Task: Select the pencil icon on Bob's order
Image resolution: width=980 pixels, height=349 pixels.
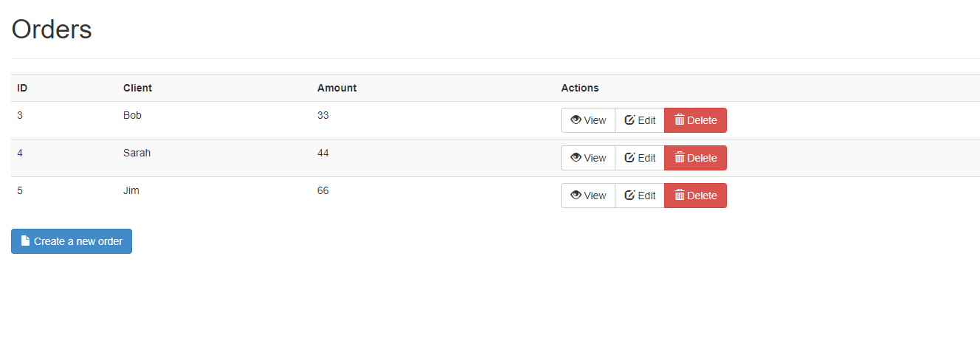Action: (x=629, y=120)
